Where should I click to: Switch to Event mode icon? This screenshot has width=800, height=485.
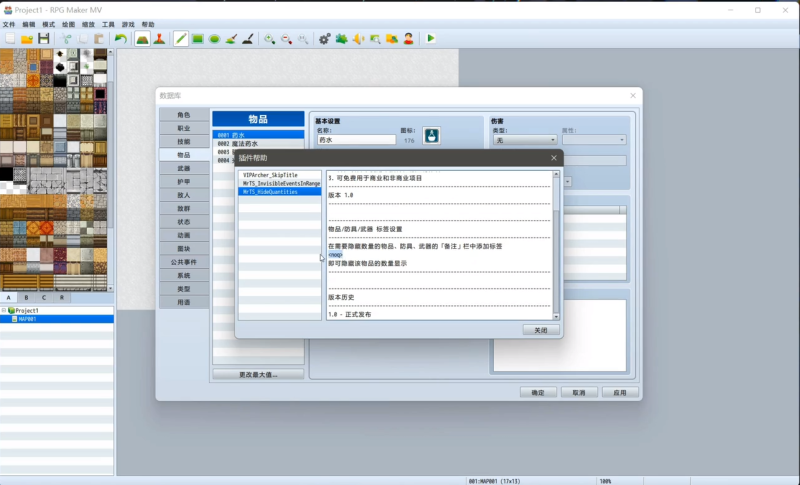(x=159, y=39)
